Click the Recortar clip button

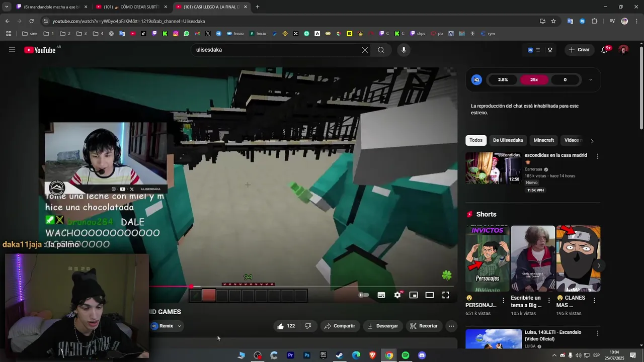tap(424, 326)
